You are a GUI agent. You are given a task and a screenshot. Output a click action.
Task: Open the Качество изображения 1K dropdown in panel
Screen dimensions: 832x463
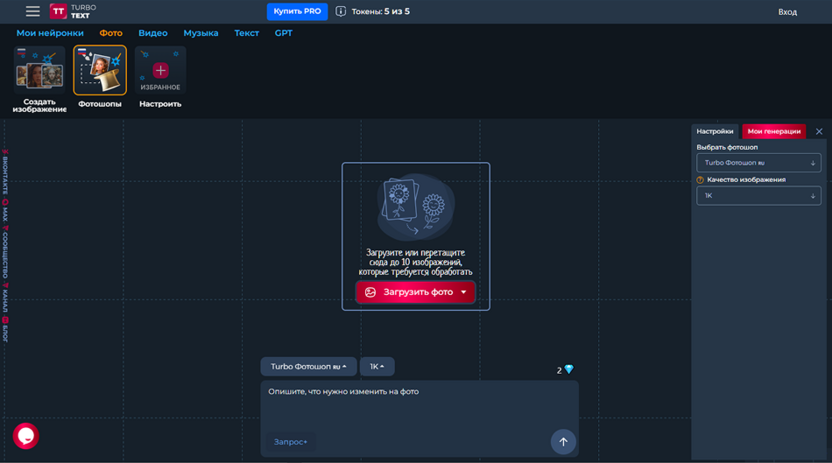coord(758,196)
